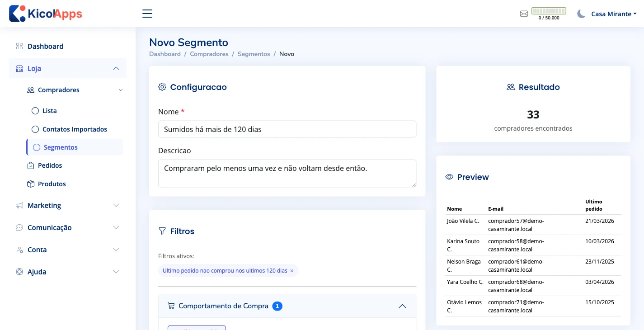Click the Ajuda lifebuoy icon
Image resolution: width=644 pixels, height=330 pixels.
pos(19,272)
